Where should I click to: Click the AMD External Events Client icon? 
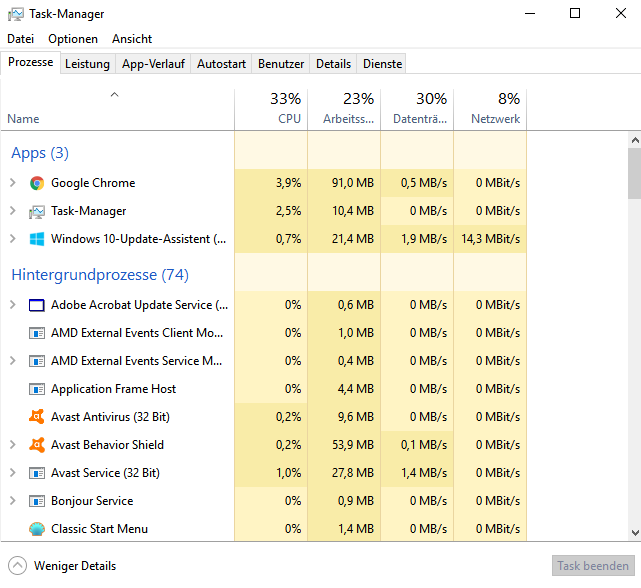coord(37,333)
